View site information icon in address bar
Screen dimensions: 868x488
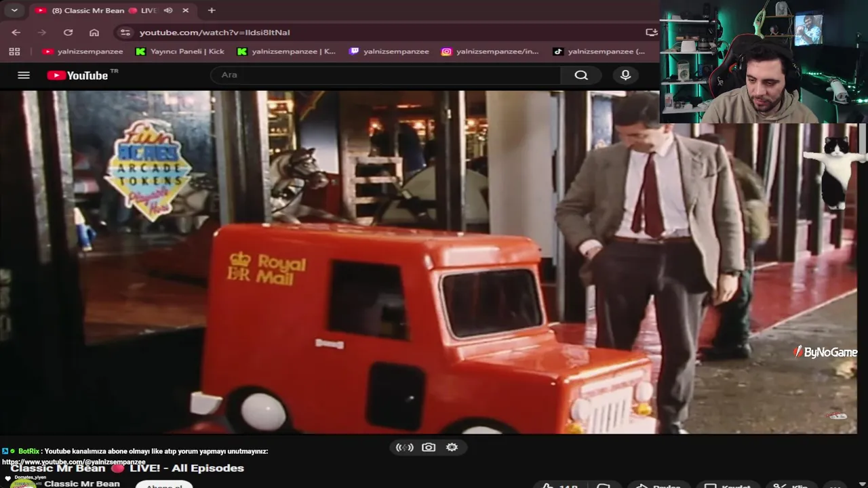pyautogui.click(x=125, y=33)
